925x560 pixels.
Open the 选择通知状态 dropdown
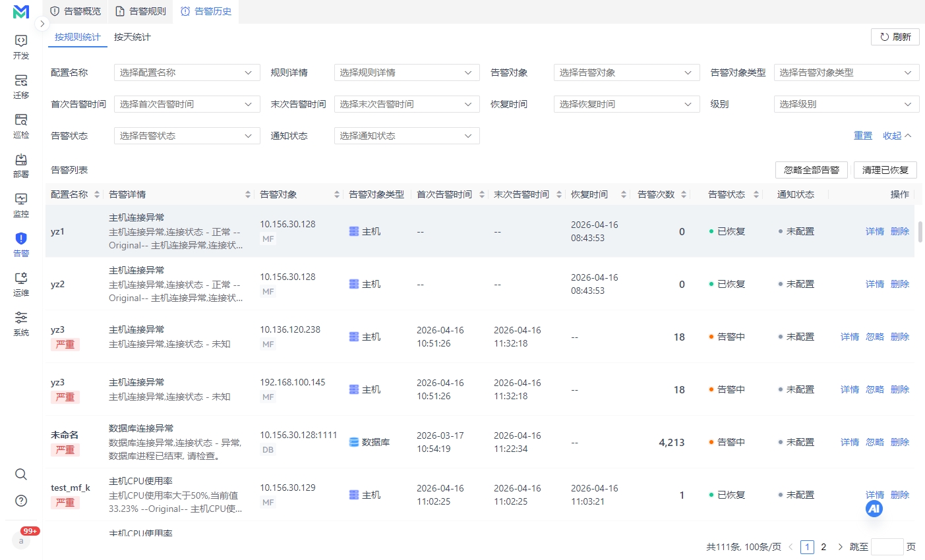coord(407,136)
